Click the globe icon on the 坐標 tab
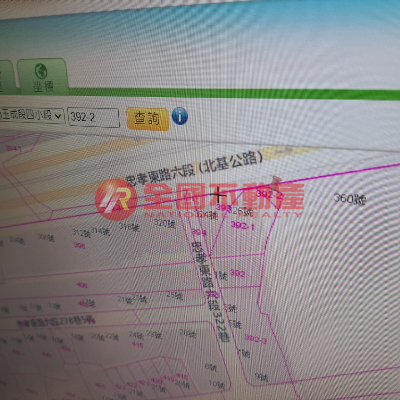This screenshot has height=400, width=400. [x=41, y=71]
